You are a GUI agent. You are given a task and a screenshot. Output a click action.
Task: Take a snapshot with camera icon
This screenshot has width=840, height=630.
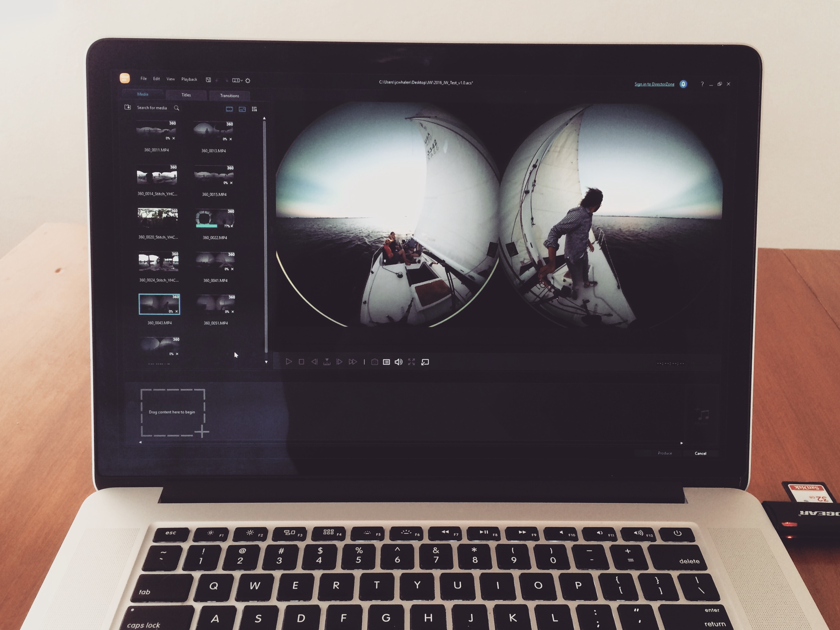tap(374, 362)
